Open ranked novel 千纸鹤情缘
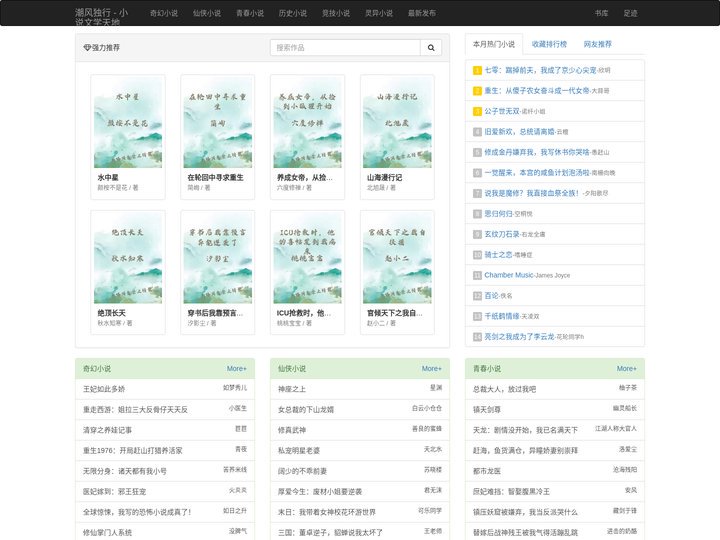This screenshot has width=720, height=540. pyautogui.click(x=502, y=316)
